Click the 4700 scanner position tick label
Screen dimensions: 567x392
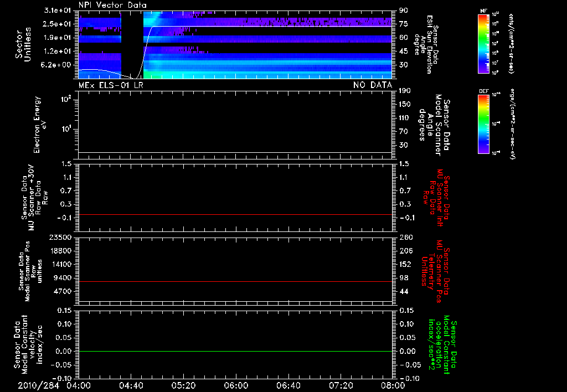tap(62, 291)
